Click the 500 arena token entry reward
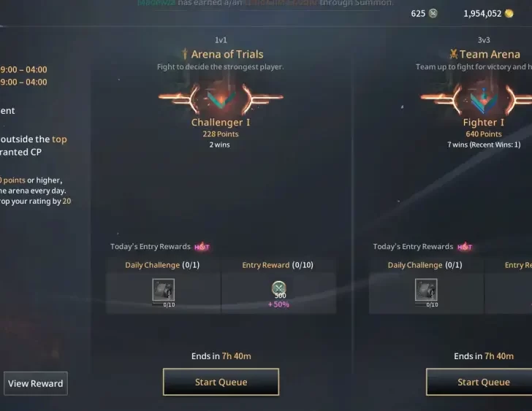This screenshot has height=411, width=532. 279,289
